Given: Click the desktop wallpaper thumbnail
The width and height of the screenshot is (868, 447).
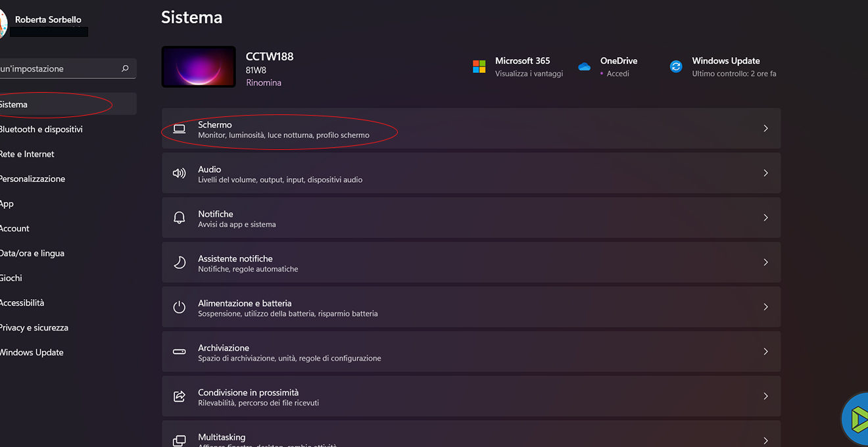Looking at the screenshot, I should point(199,66).
